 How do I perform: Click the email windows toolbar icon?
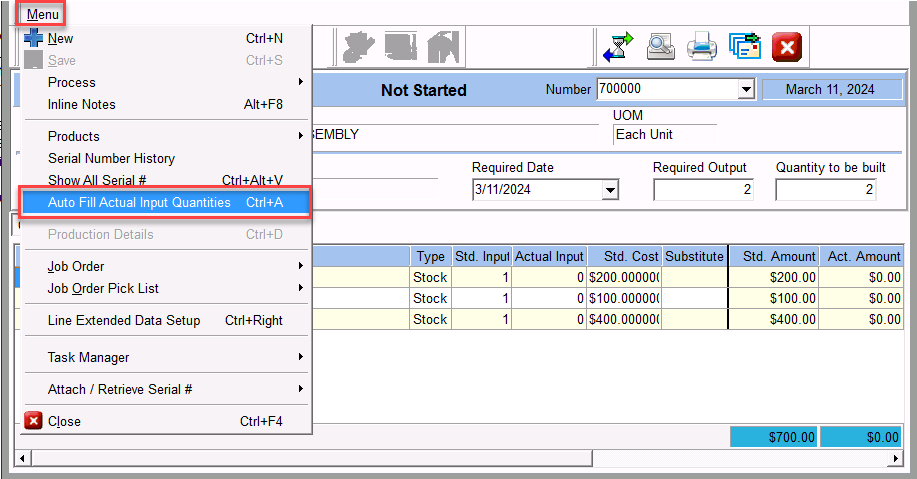click(744, 46)
